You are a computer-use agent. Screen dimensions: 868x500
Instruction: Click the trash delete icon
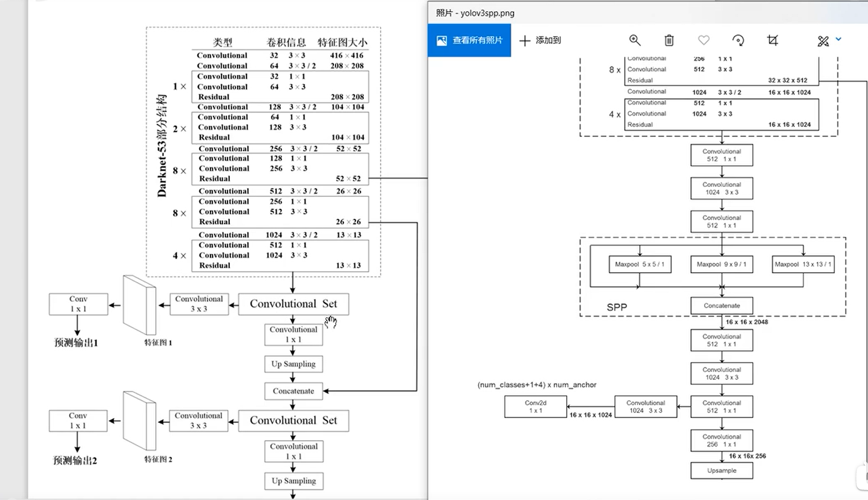coord(669,40)
